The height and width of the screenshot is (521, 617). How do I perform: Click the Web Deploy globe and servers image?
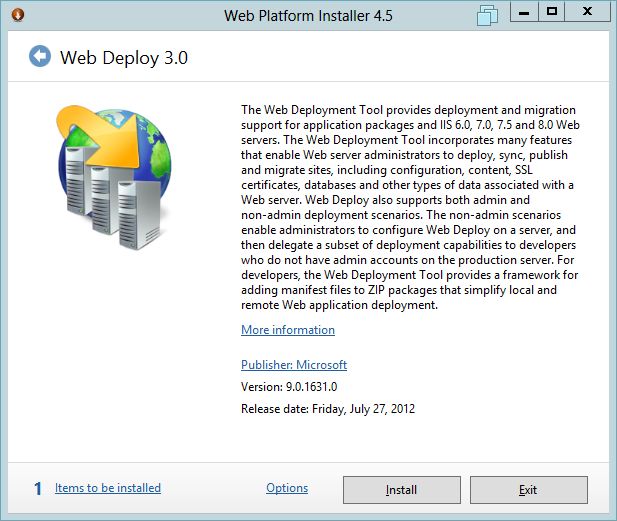[x=114, y=177]
